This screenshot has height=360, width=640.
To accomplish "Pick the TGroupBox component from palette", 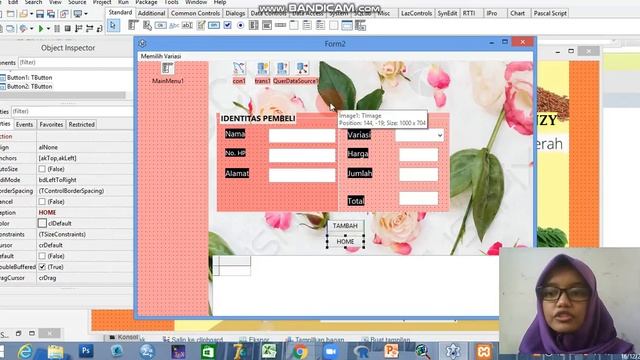I will click(x=294, y=25).
